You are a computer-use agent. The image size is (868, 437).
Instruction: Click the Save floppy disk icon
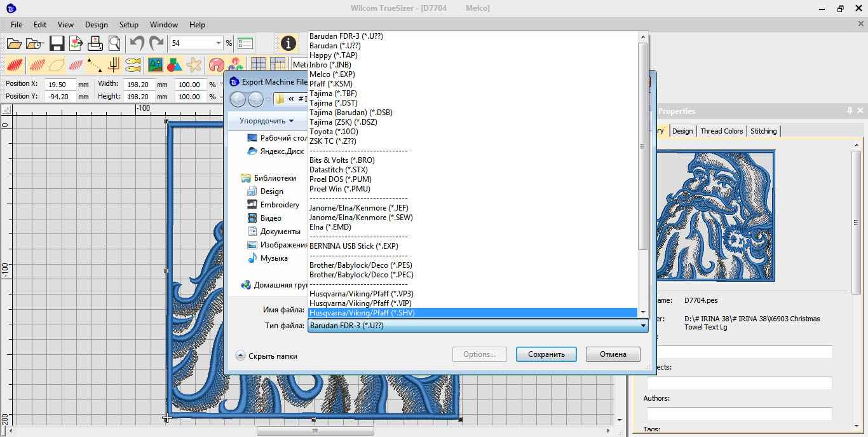57,43
